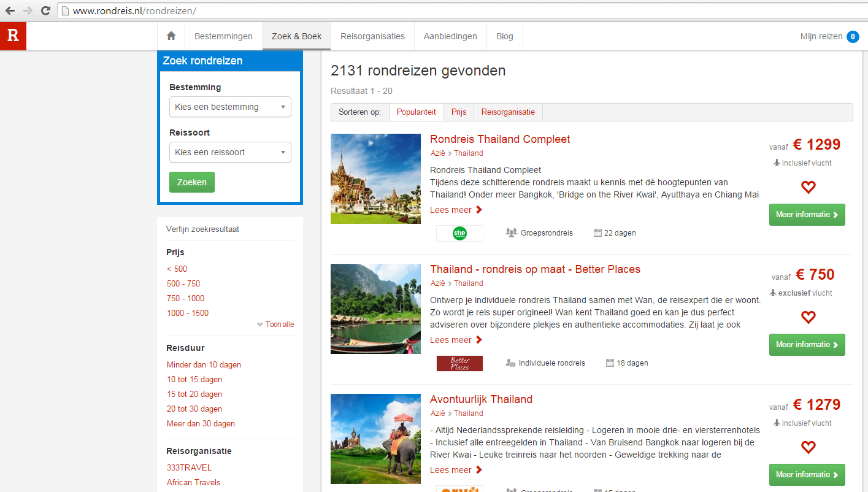Filter by 10 tot 15 dagen
Screen dimensions: 868x492
(194, 379)
